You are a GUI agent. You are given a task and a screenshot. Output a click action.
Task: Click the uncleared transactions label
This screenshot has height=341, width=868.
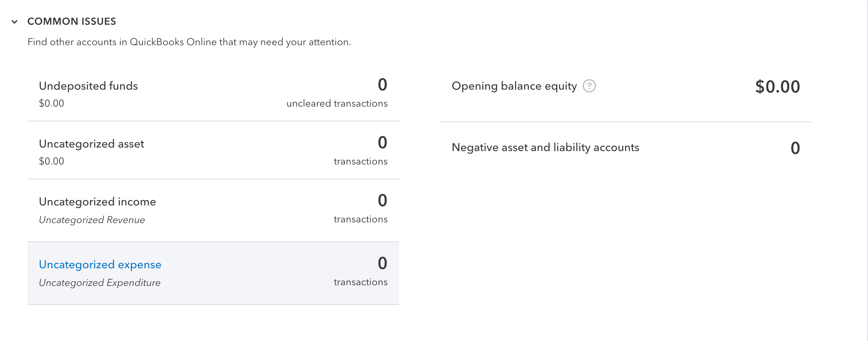click(337, 103)
